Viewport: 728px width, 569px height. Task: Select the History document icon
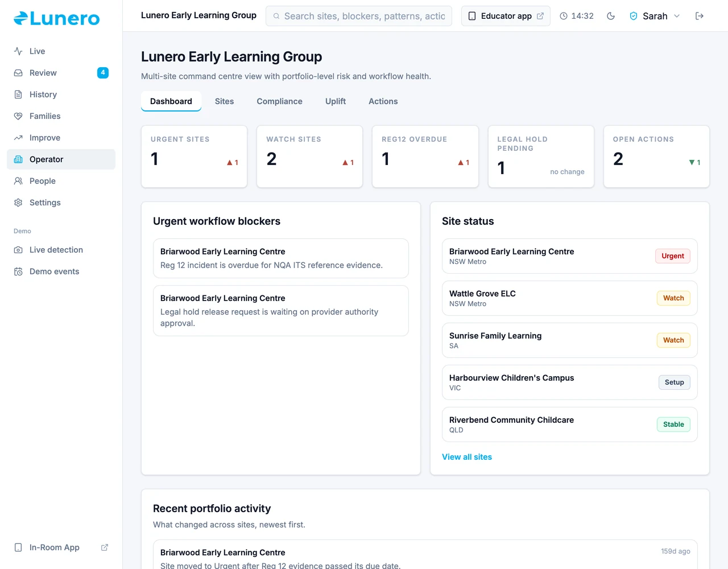(x=18, y=94)
